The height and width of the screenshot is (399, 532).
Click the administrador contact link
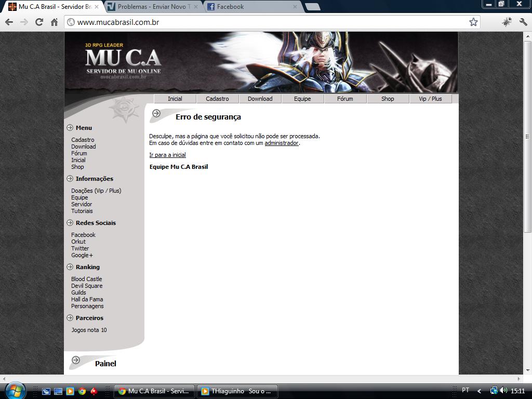click(x=282, y=143)
